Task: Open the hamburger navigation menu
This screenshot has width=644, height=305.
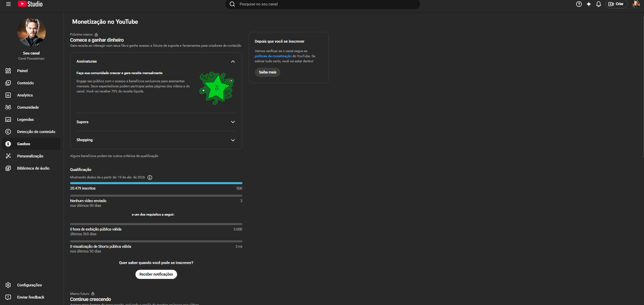Action: (8, 4)
